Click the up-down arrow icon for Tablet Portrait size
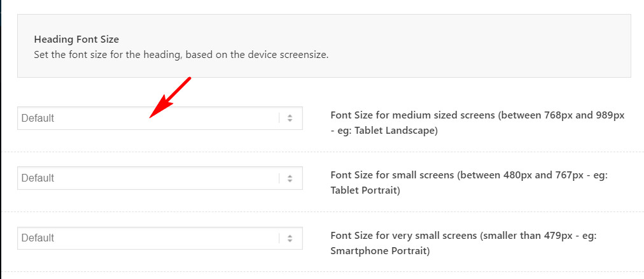Image resolution: width=644 pixels, height=279 pixels. pos(290,178)
